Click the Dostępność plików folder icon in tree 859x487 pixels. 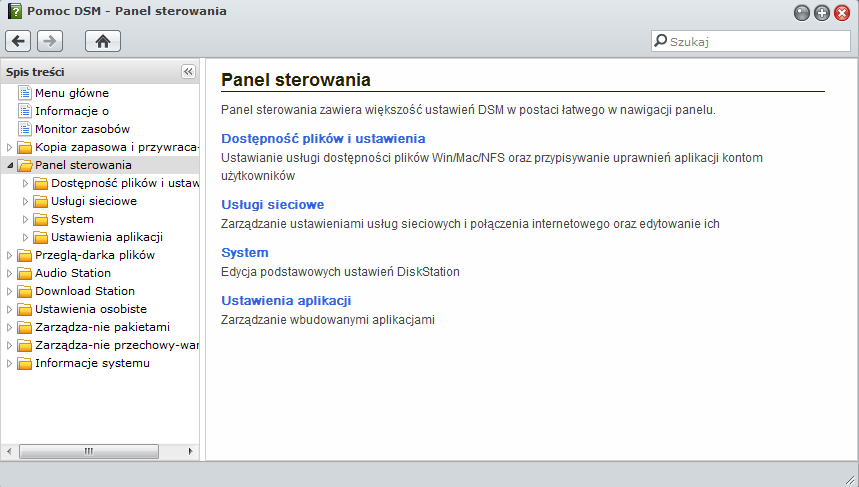(41, 184)
